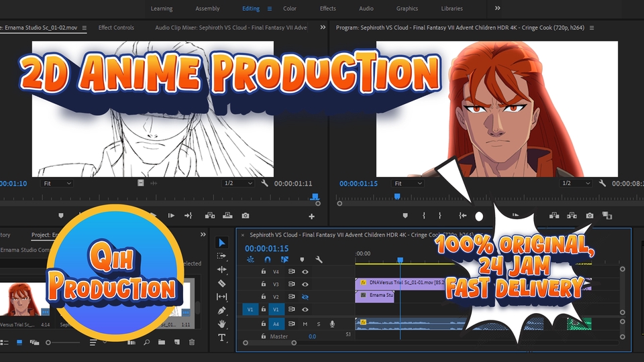Show overflow workspaces chevron at top

[x=497, y=8]
